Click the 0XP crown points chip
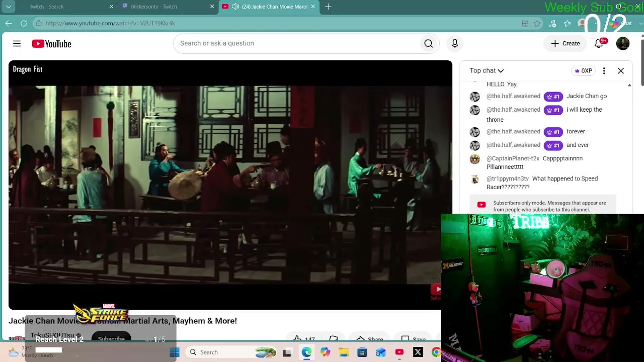Viewport: 644px width, 362px height. 584,71
